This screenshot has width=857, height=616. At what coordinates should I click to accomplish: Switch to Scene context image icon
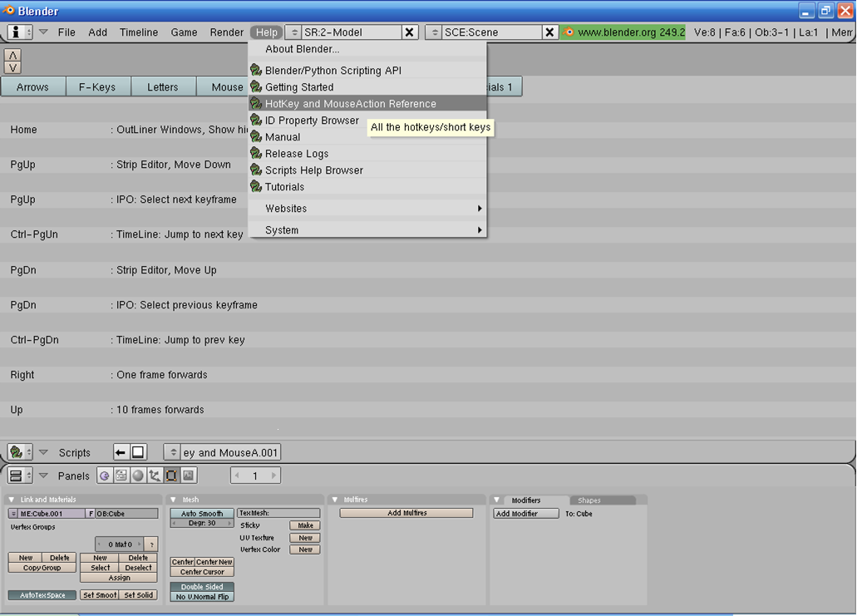tap(189, 476)
